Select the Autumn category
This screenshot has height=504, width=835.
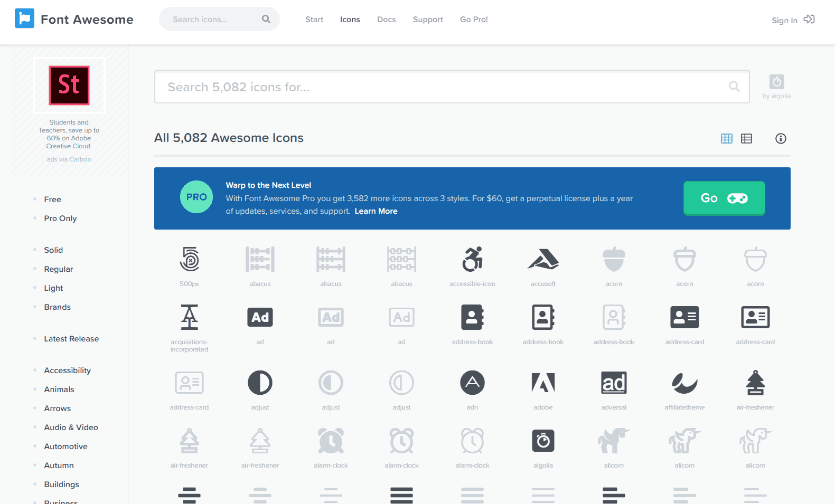[59, 465]
